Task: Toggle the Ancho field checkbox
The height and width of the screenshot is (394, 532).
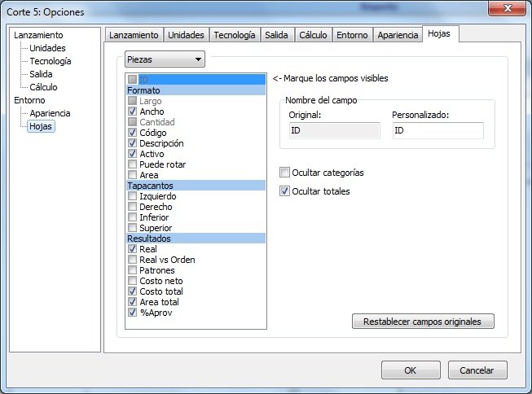Action: [133, 112]
